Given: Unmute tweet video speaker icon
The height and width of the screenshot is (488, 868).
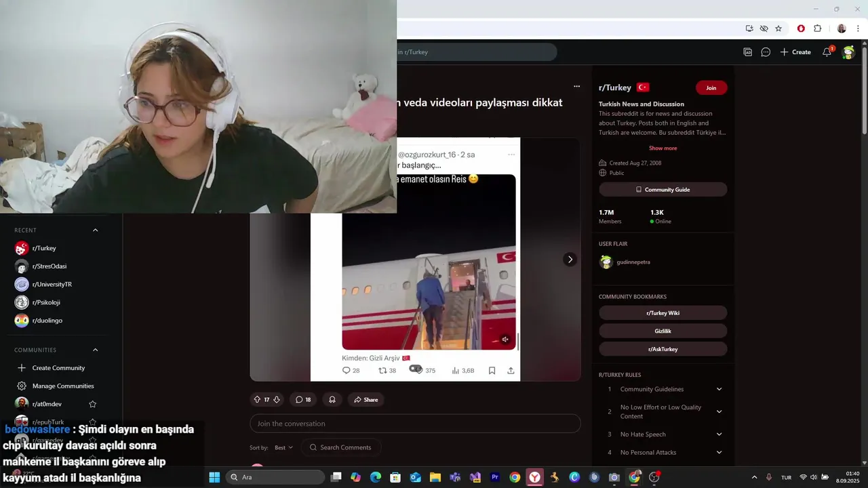Looking at the screenshot, I should (x=505, y=340).
